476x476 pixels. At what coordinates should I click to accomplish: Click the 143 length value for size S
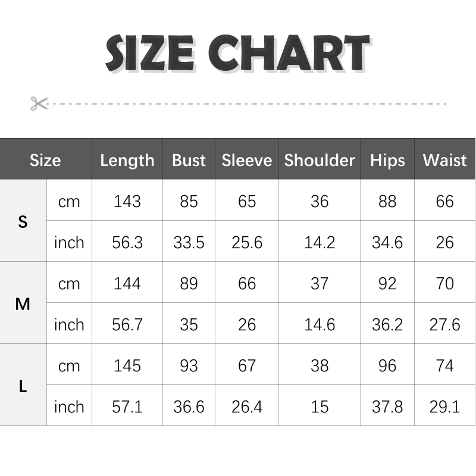point(127,201)
